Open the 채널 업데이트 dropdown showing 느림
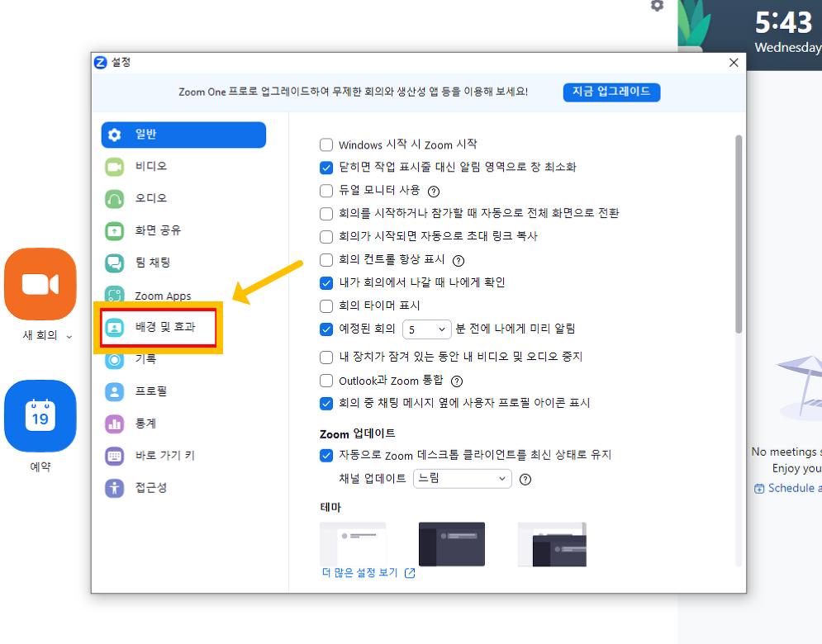 tap(463, 478)
